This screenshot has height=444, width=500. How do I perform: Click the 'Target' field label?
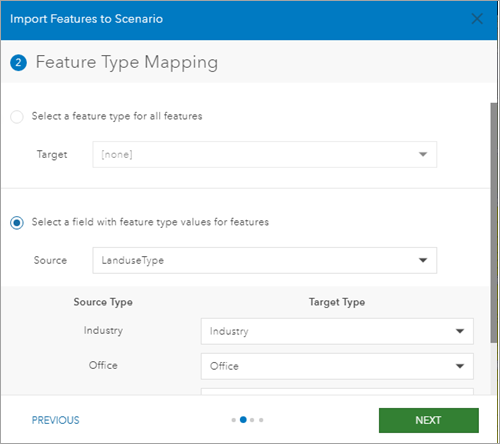[52, 155]
